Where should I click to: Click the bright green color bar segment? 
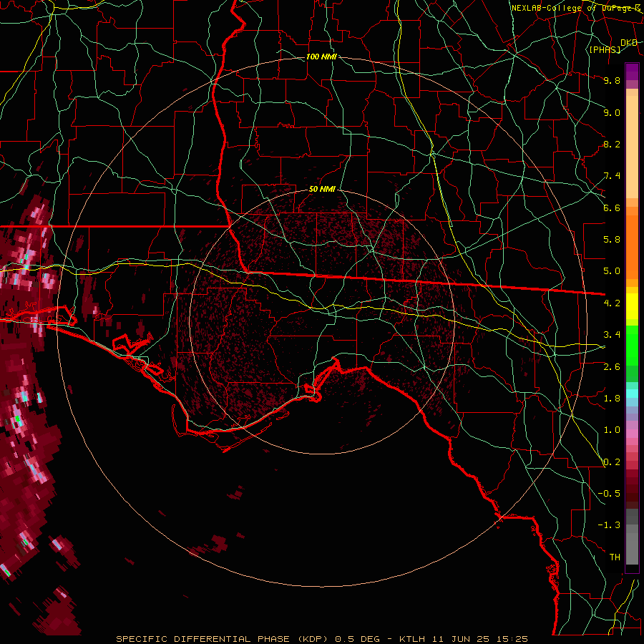point(632,346)
